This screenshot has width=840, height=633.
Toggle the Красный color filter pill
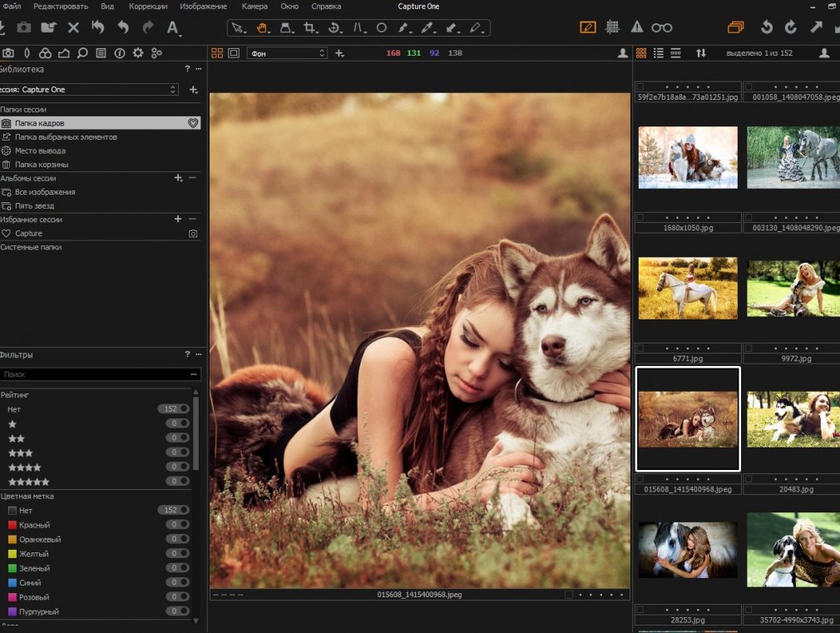[177, 524]
